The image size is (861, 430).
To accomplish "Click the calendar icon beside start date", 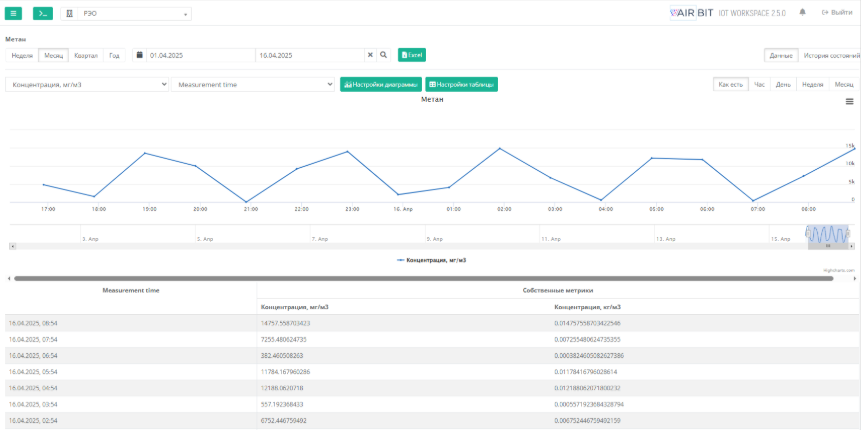I will click(x=139, y=55).
